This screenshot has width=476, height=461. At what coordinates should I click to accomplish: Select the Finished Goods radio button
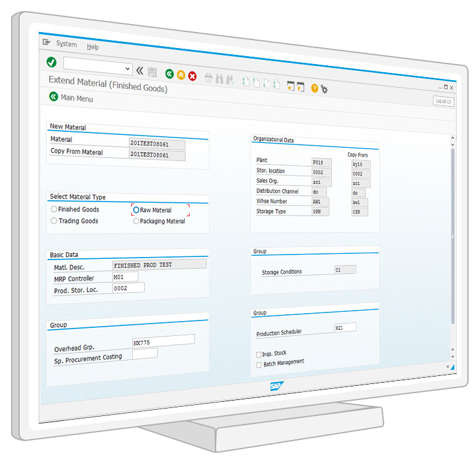point(54,210)
